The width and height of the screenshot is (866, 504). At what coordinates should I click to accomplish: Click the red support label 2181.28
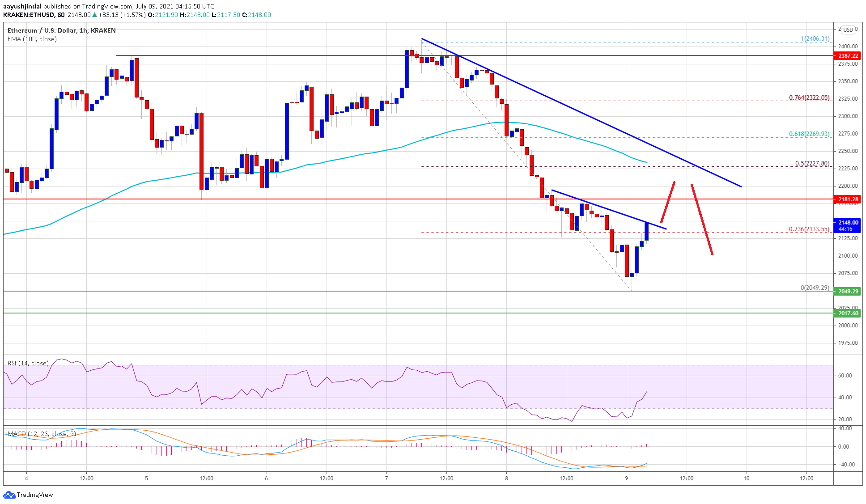coord(848,200)
